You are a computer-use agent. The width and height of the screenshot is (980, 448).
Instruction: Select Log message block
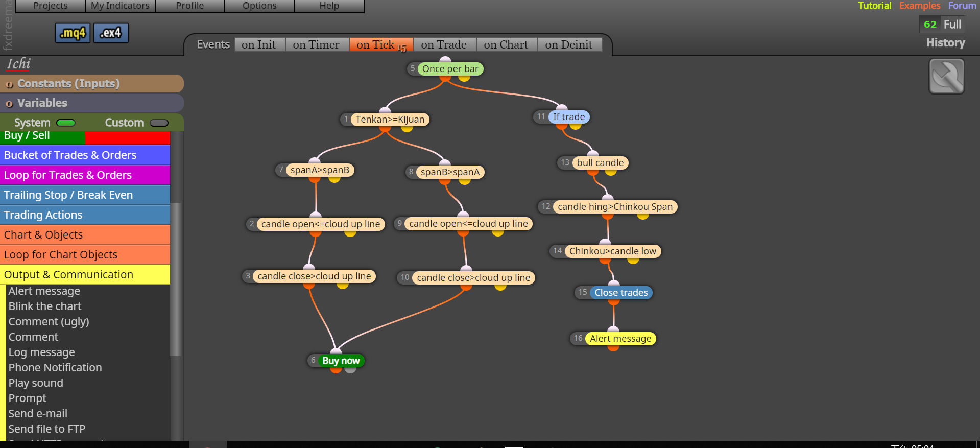click(41, 352)
